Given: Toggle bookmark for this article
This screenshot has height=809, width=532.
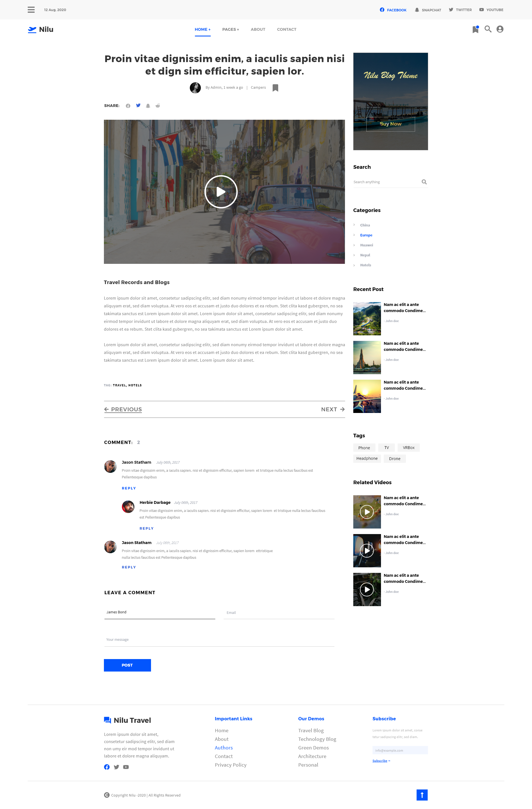Looking at the screenshot, I should (275, 88).
